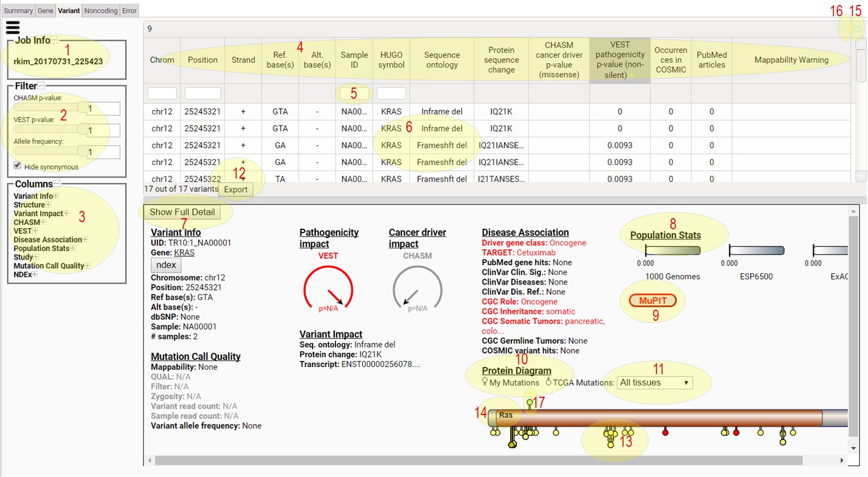
Task: Expand the Mutation Call Quality column group
Action: [88, 266]
